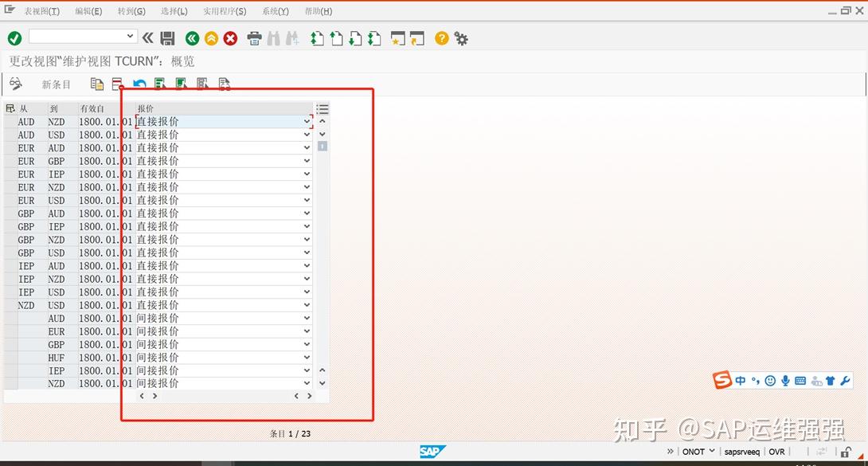The width and height of the screenshot is (868, 466).
Task: Click the red Cancel icon
Action: coord(229,37)
